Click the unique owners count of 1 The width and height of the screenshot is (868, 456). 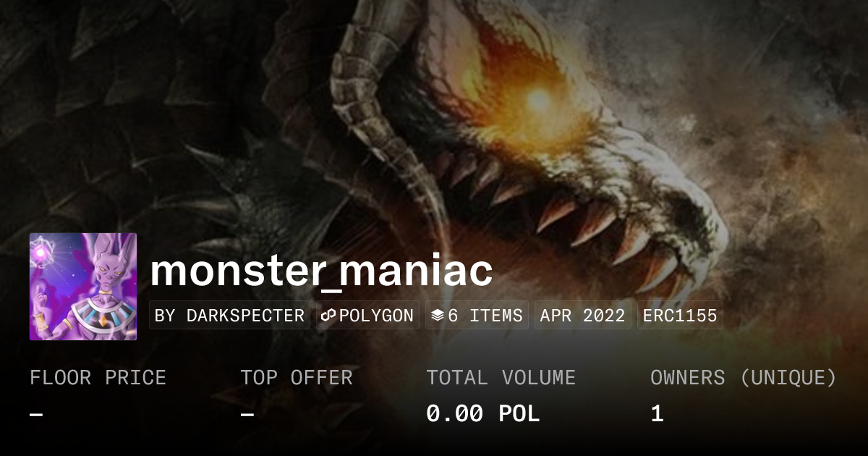(x=657, y=414)
